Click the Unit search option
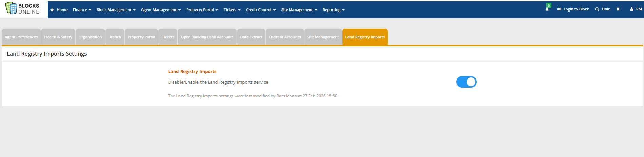This screenshot has width=644, height=157. pyautogui.click(x=603, y=9)
